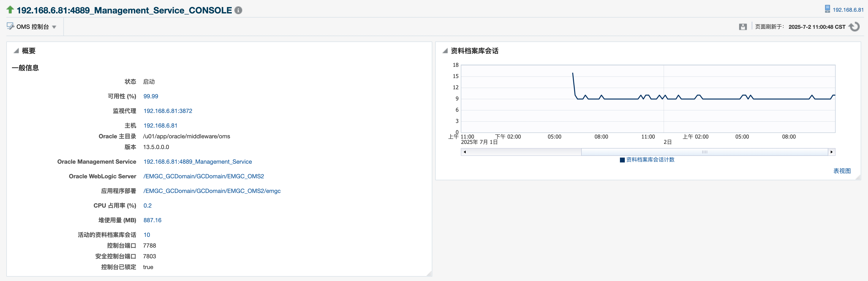Collapse the 概要 section
868x281 pixels.
(16, 50)
